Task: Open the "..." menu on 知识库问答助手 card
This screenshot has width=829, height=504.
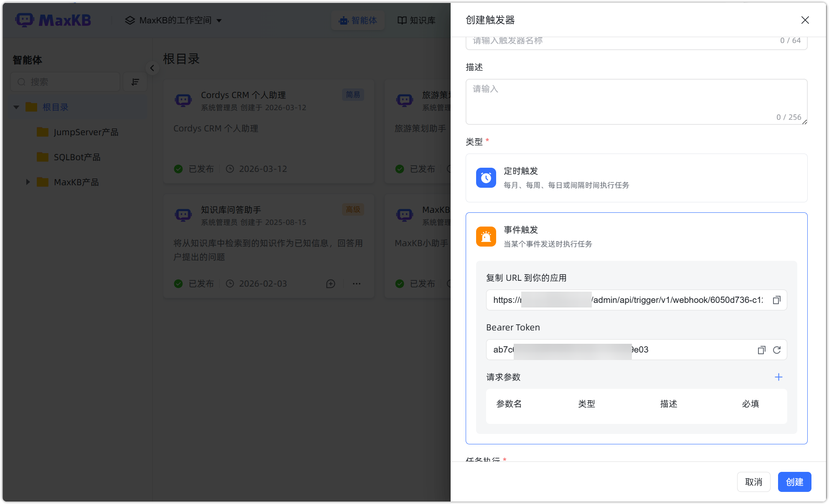Action: click(x=356, y=283)
